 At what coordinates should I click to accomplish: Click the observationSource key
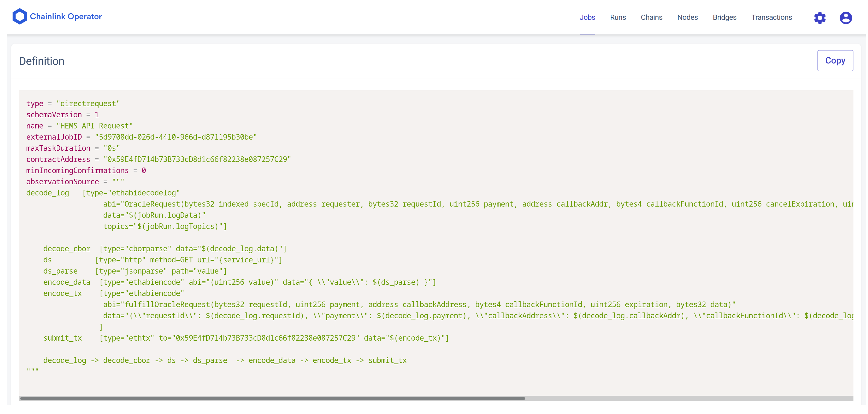coord(62,182)
